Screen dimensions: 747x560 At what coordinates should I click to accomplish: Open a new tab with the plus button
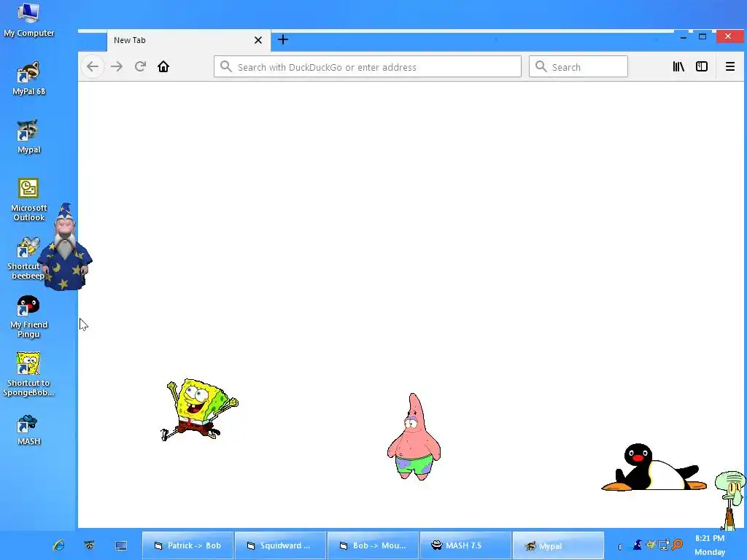pos(283,39)
